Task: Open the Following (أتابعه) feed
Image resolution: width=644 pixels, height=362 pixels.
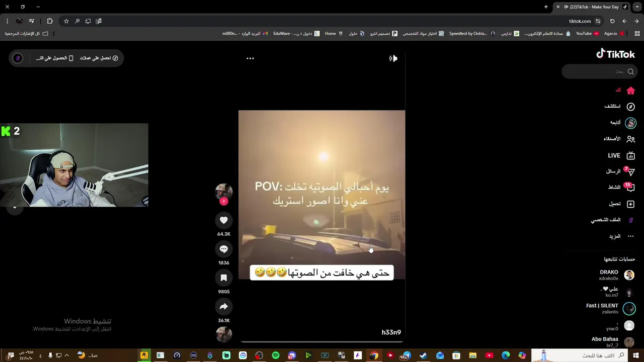Action: coord(623,123)
